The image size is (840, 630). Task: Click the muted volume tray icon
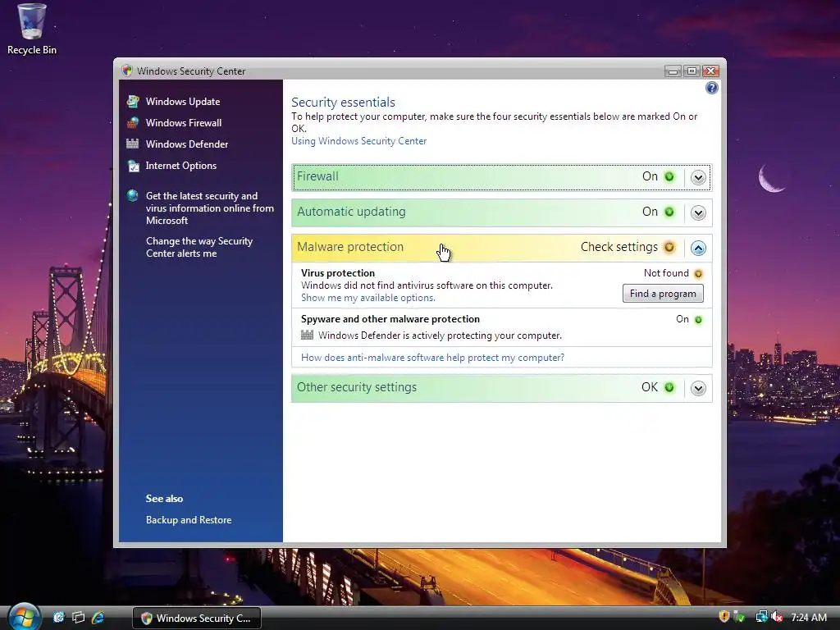[777, 617]
